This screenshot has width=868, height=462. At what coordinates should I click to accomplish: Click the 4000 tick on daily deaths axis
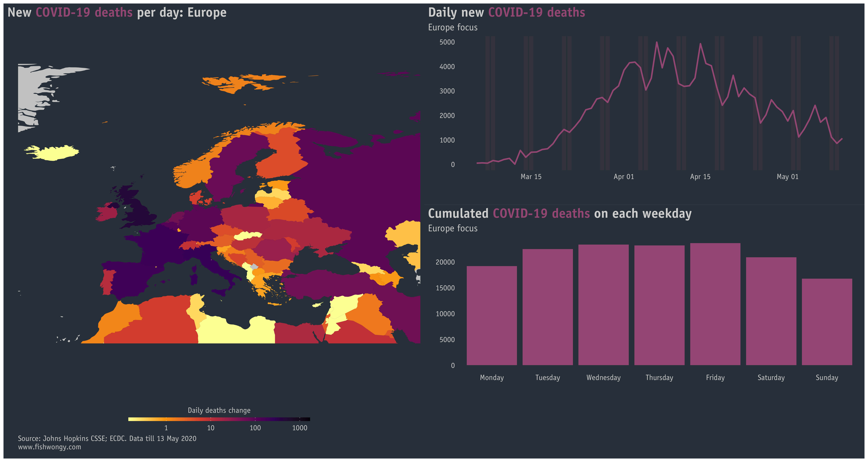447,67
